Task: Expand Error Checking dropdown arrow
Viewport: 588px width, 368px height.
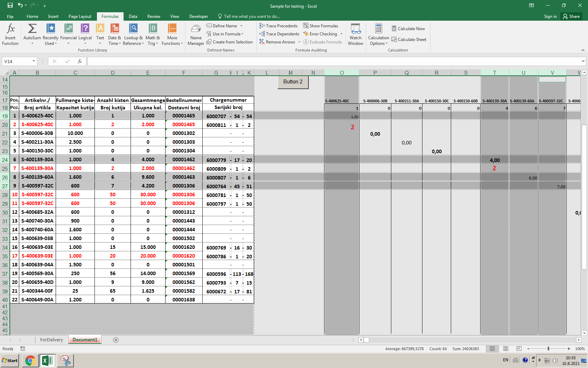Action: tap(341, 34)
